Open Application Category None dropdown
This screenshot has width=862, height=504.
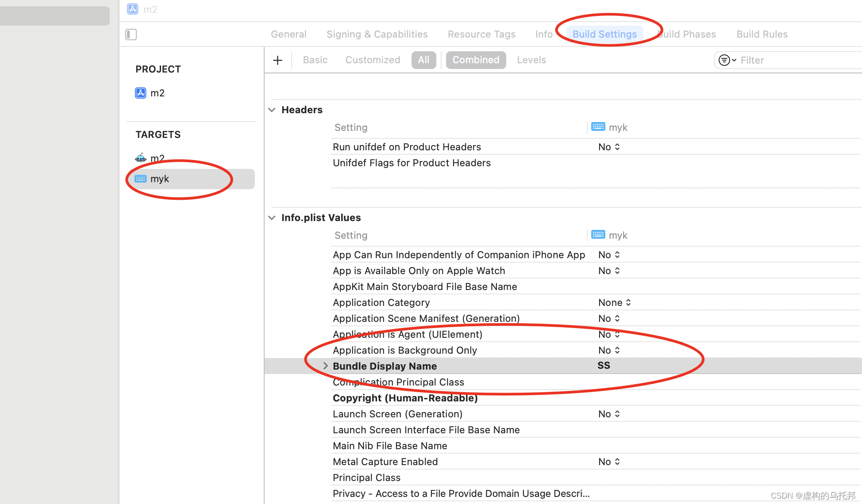[615, 302]
